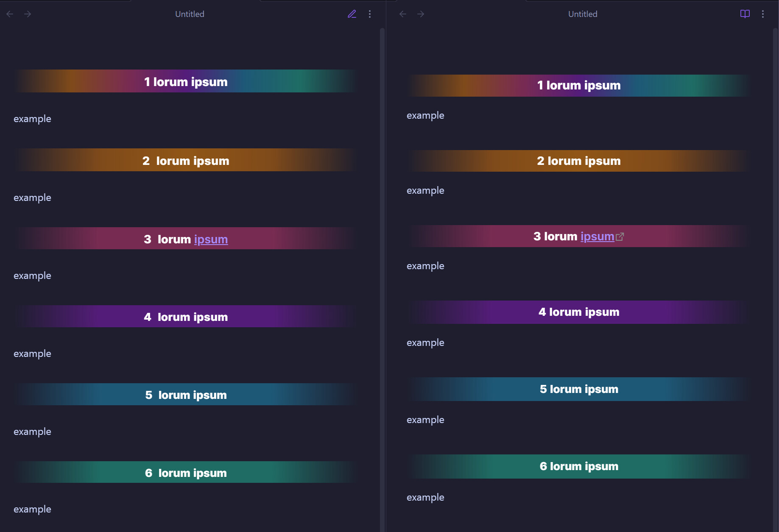The height and width of the screenshot is (532, 779).
Task: Navigate forward in the right pane
Action: click(421, 14)
